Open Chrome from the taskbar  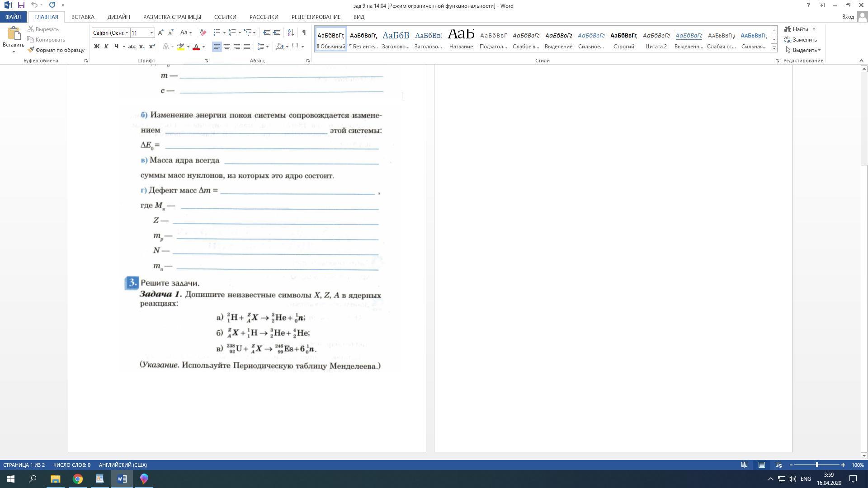78,479
